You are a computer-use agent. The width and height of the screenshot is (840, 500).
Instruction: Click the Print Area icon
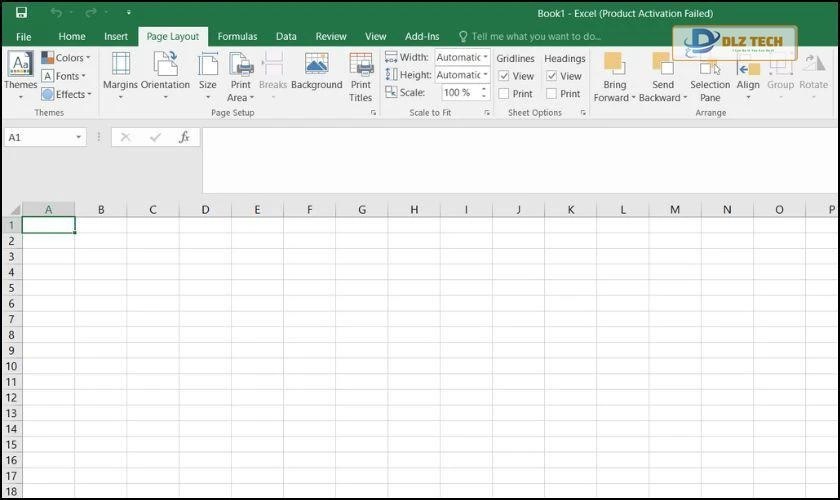coord(241,65)
